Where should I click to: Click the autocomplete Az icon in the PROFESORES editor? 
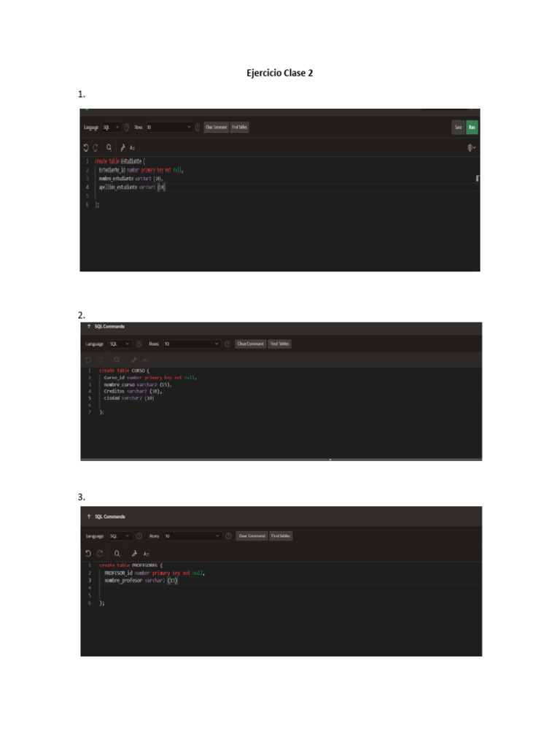(146, 554)
